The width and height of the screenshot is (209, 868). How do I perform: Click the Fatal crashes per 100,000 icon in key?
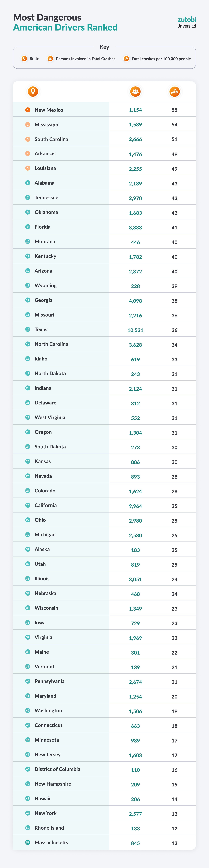126,59
